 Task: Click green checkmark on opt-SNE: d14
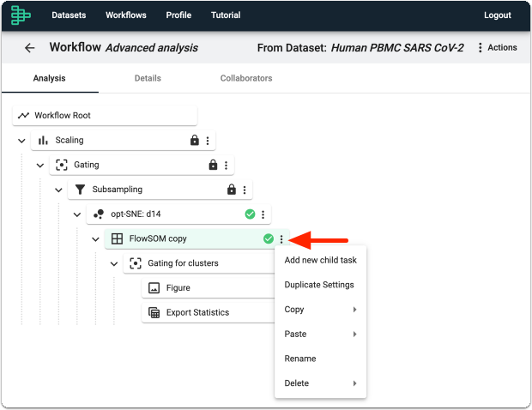250,214
